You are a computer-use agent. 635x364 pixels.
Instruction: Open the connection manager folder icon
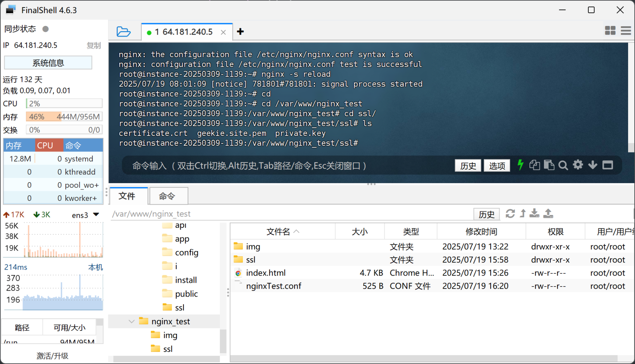point(123,32)
